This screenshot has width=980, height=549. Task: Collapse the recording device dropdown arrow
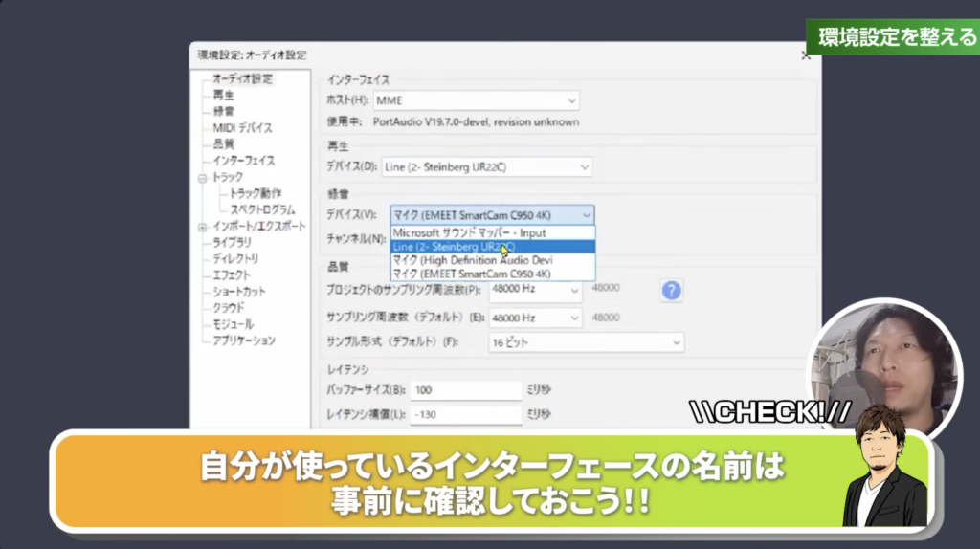click(587, 215)
